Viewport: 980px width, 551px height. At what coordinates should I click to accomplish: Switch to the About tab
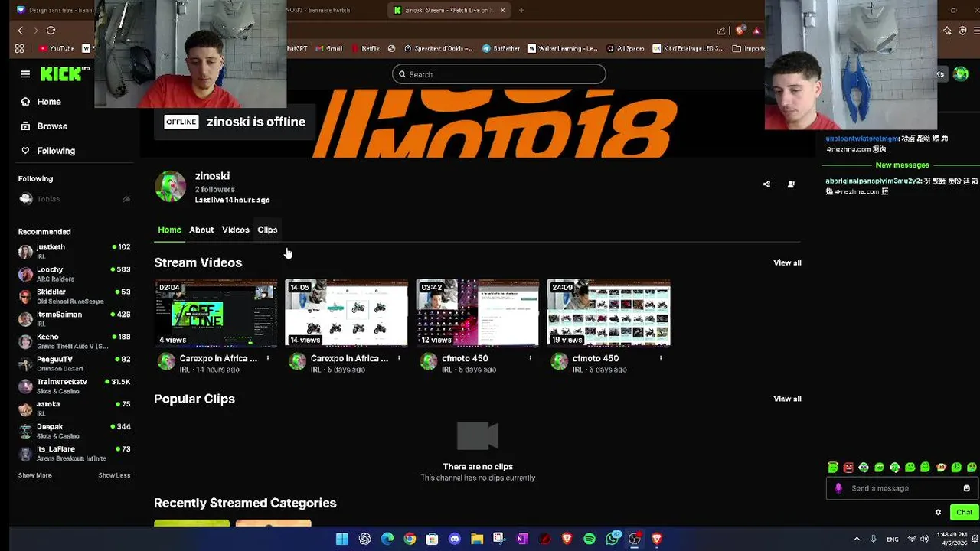201,230
